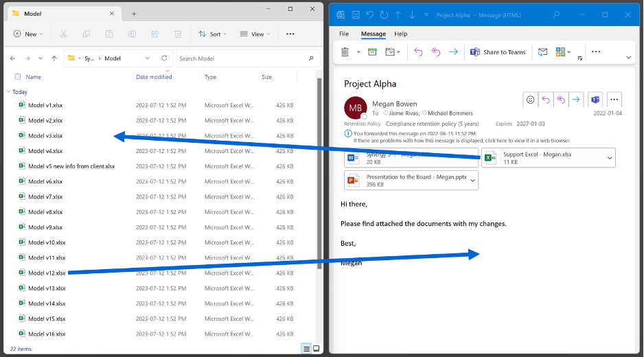Collapse the Outlook ribbon chevron
This screenshot has width=644, height=357.
628,58
